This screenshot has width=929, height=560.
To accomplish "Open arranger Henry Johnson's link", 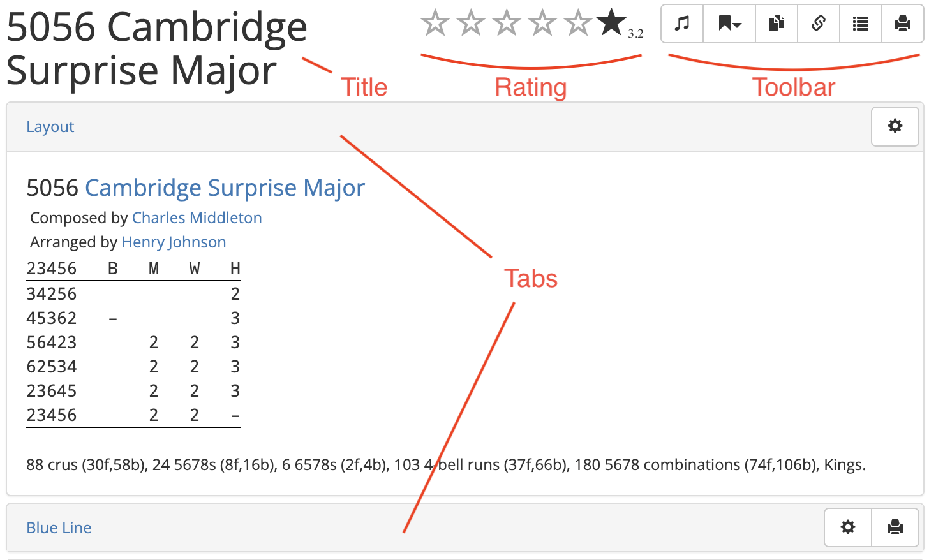I will click(174, 242).
